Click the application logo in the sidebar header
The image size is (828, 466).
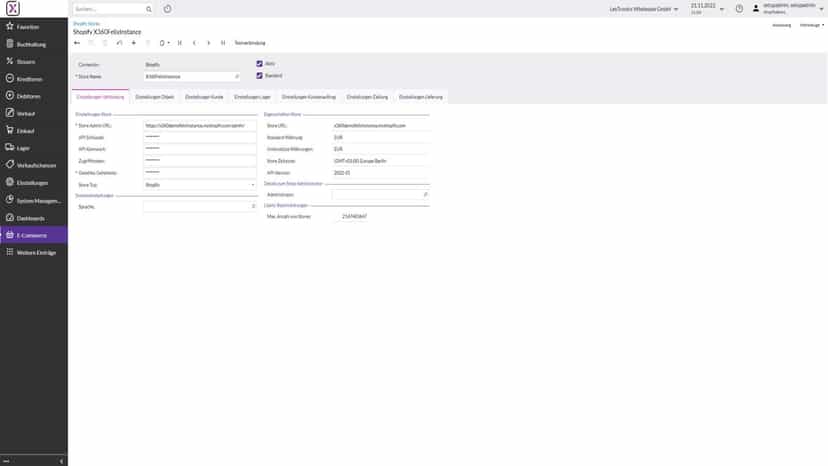(x=13, y=8)
